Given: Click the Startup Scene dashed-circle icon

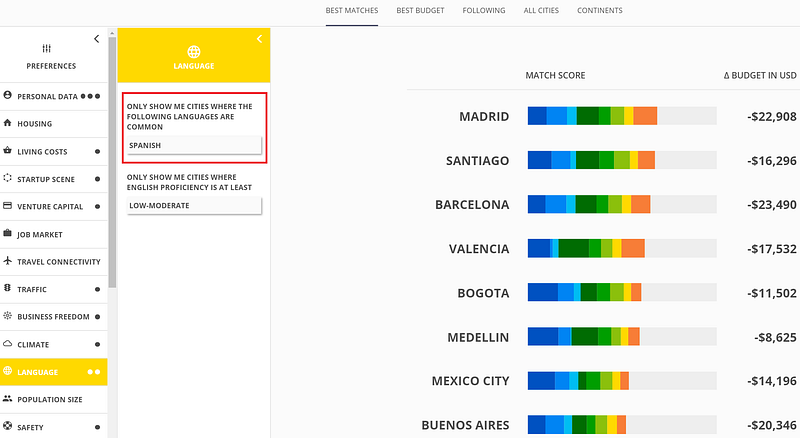Looking at the screenshot, I should pos(8,178).
